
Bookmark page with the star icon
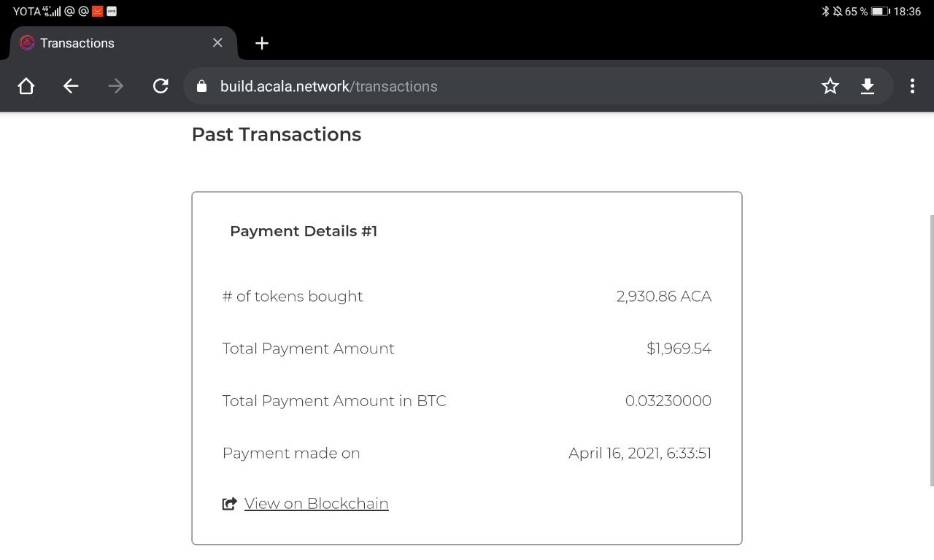830,86
